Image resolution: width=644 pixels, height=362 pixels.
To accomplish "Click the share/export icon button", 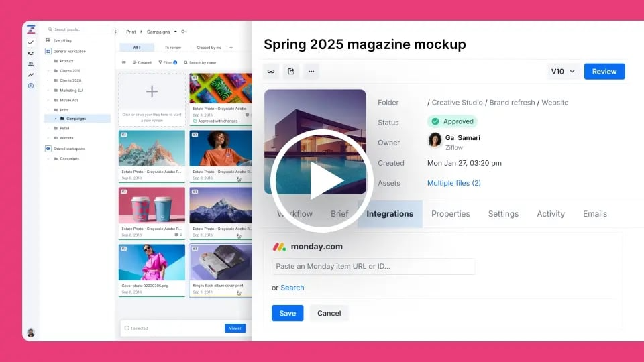I will point(290,71).
